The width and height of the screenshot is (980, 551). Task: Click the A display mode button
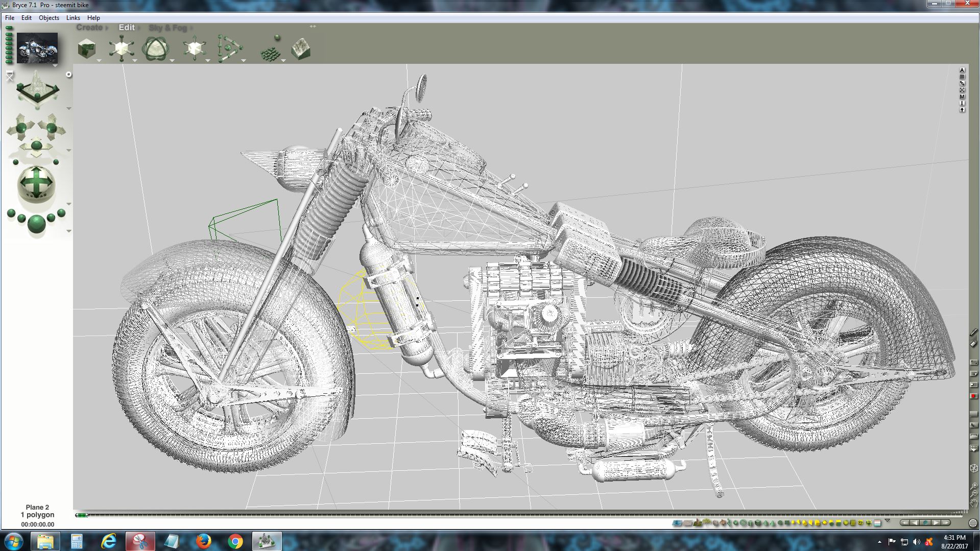(x=962, y=70)
